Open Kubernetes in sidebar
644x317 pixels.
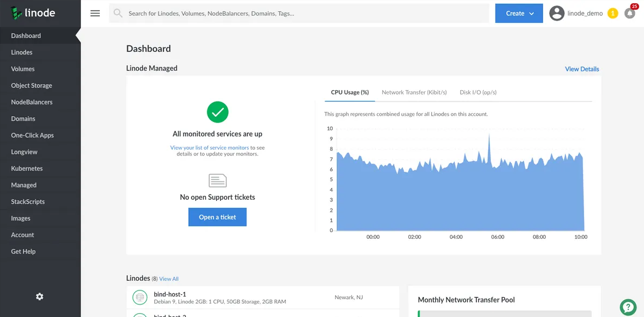point(40,168)
